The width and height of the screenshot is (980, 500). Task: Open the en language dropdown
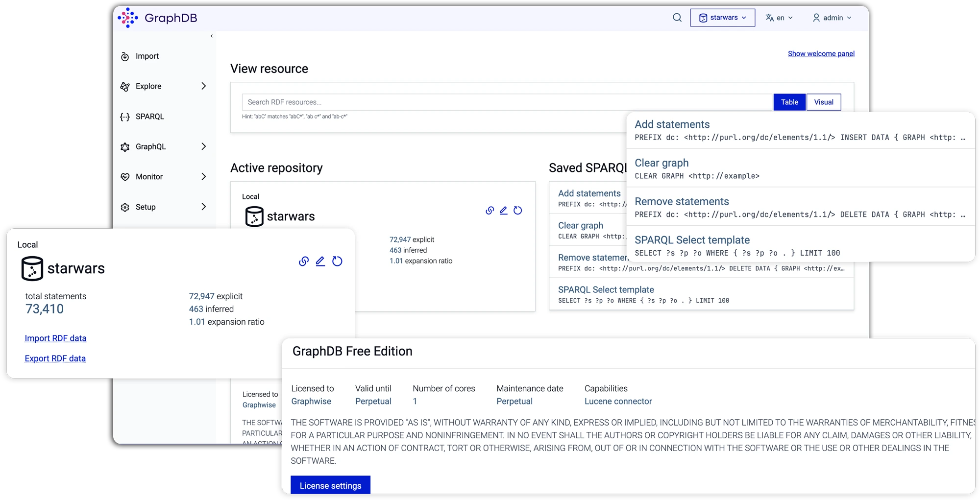[x=779, y=18]
